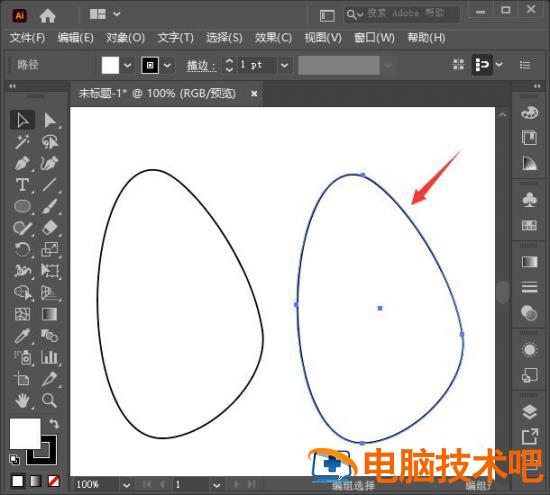
Task: Select the Scale tool
Action: pos(50,249)
